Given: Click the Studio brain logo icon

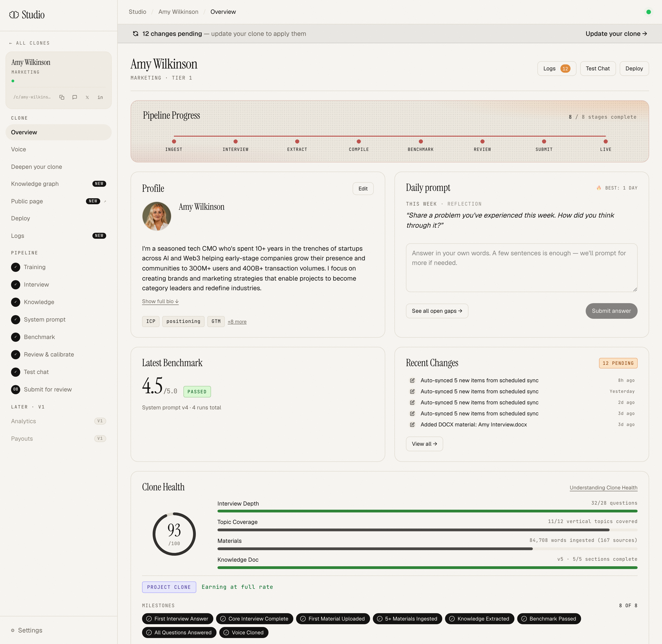Looking at the screenshot, I should click(14, 14).
